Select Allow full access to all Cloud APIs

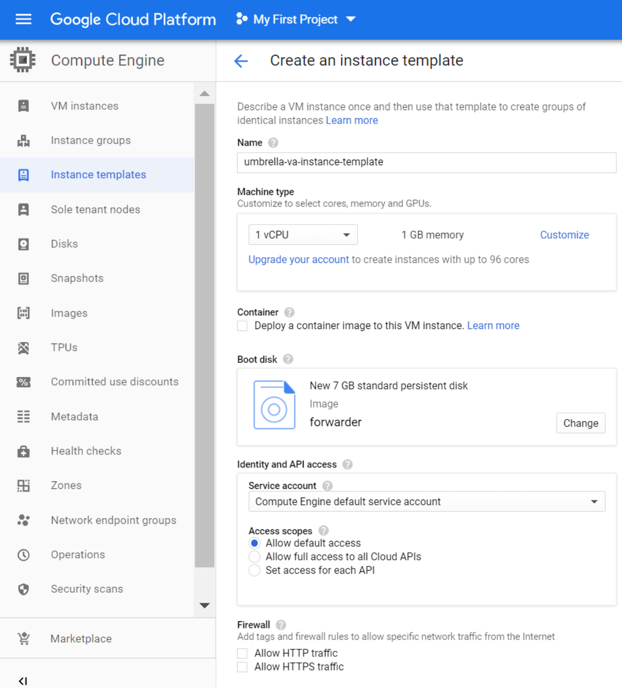click(x=254, y=557)
